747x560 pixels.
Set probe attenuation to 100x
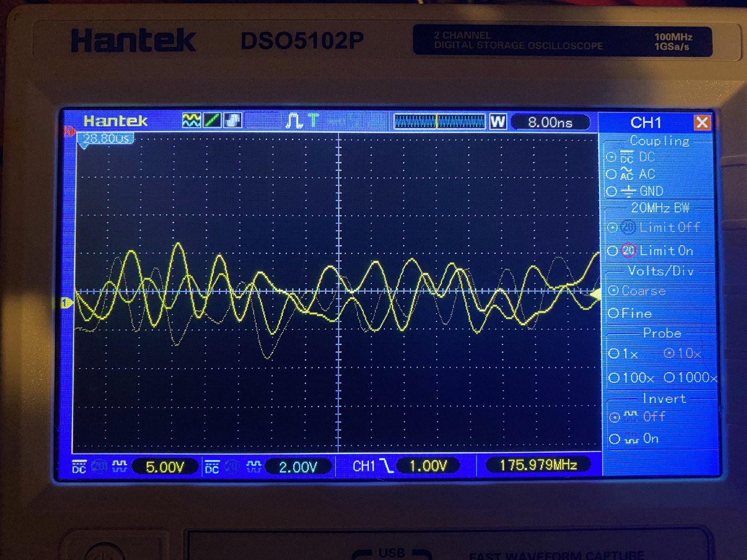coord(614,377)
